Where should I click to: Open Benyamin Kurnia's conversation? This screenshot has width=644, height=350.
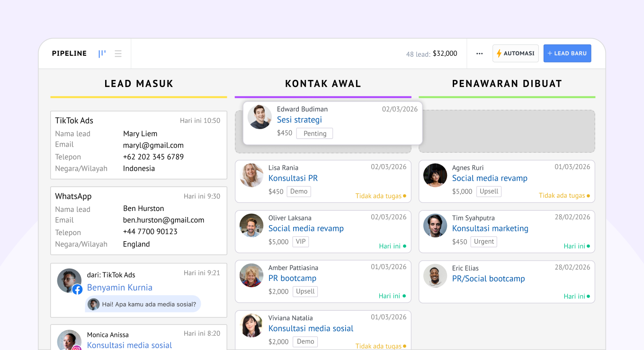click(x=119, y=288)
